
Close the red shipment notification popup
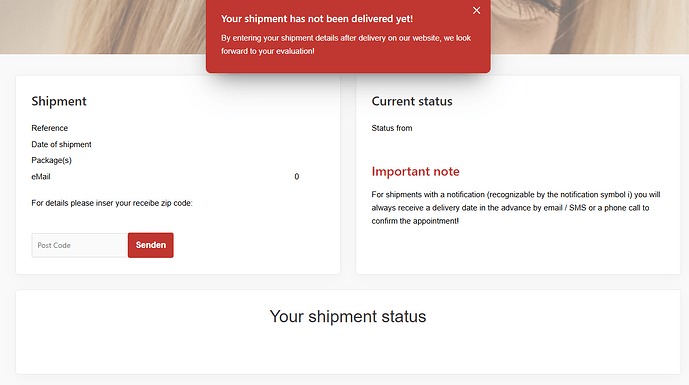click(x=476, y=11)
